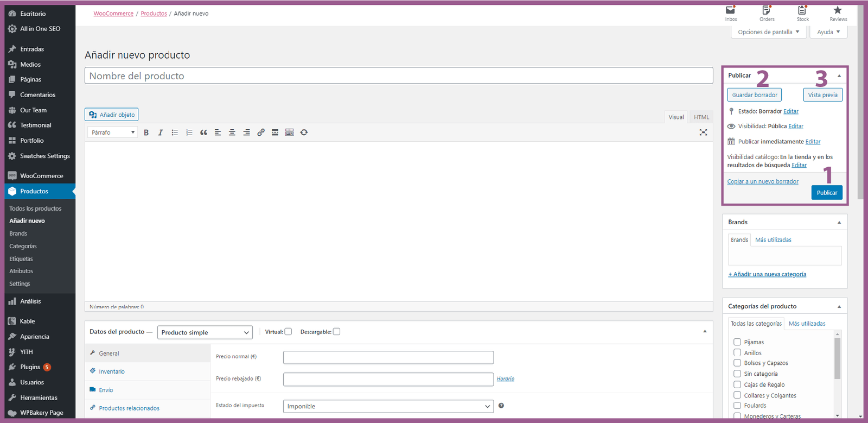Click the Guardar borrador button
This screenshot has width=868, height=423.
(x=754, y=95)
